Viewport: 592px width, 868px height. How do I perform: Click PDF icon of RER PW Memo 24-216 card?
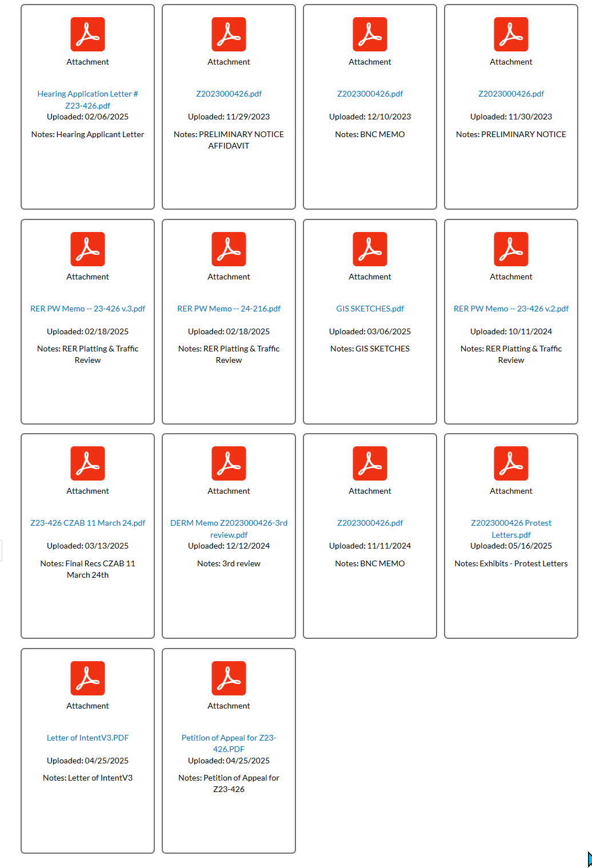229,249
